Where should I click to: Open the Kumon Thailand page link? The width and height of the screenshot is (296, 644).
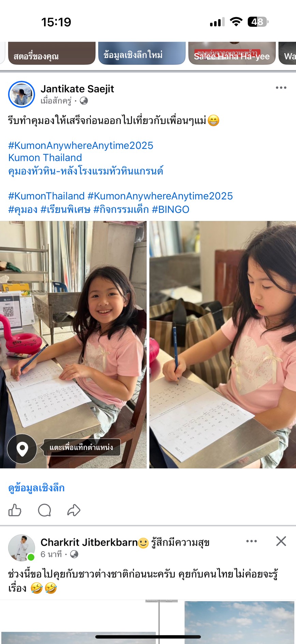tap(45, 158)
